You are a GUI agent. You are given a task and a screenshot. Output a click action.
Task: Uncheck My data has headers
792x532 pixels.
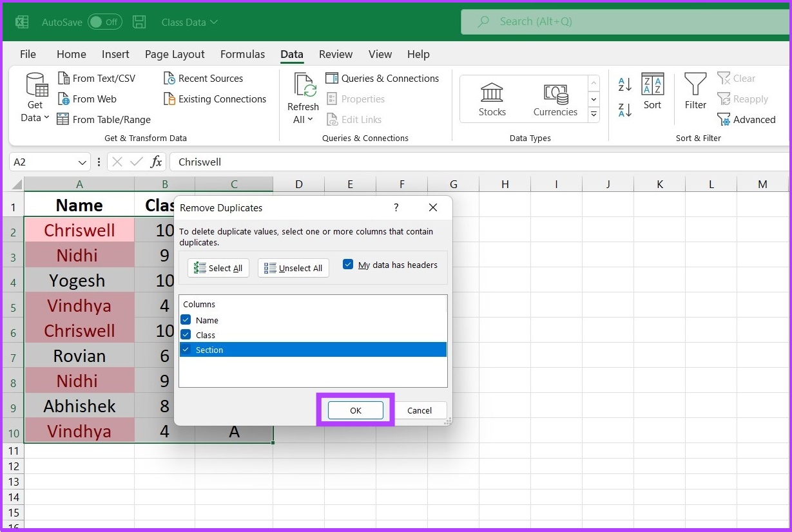[348, 265]
